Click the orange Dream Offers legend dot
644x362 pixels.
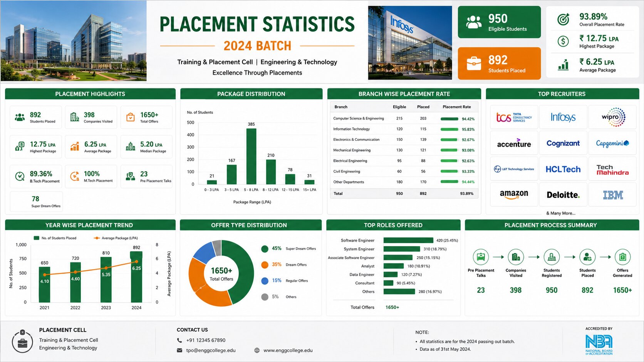pyautogui.click(x=265, y=265)
